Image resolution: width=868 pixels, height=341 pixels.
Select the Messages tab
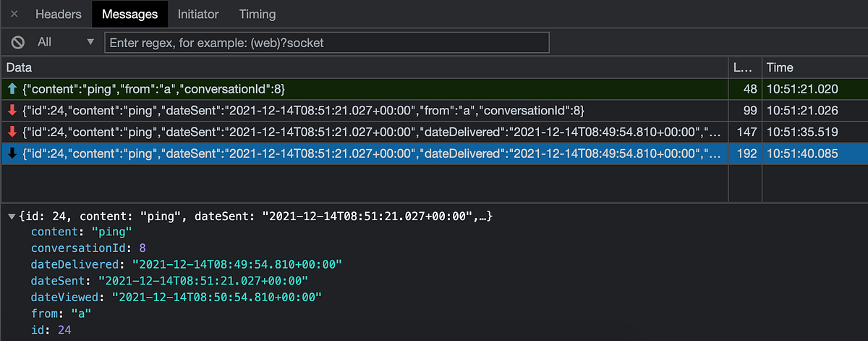(130, 14)
